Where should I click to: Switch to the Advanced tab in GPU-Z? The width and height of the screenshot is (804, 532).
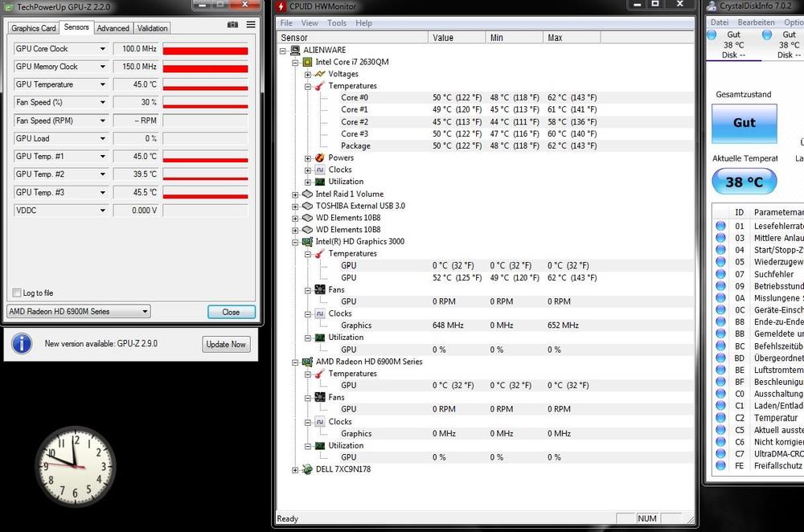coord(113,28)
